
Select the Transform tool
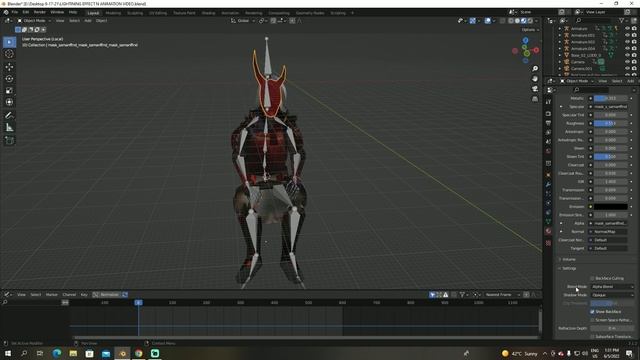[9, 102]
